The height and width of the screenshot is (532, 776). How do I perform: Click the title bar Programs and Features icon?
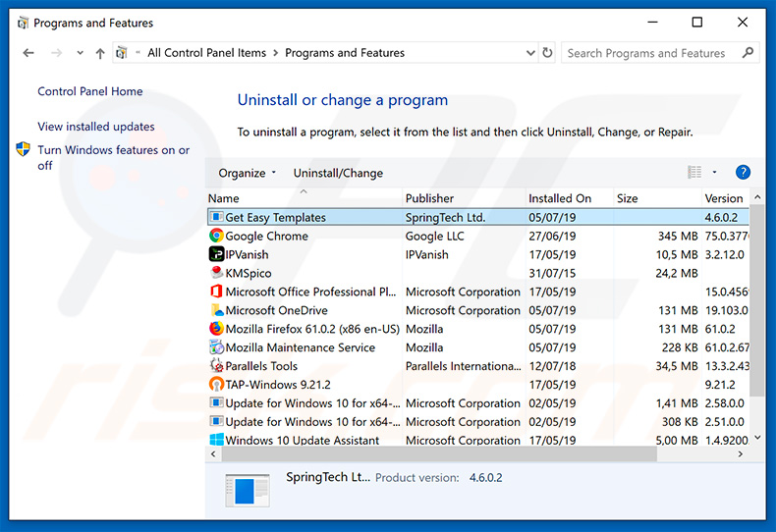tap(23, 23)
